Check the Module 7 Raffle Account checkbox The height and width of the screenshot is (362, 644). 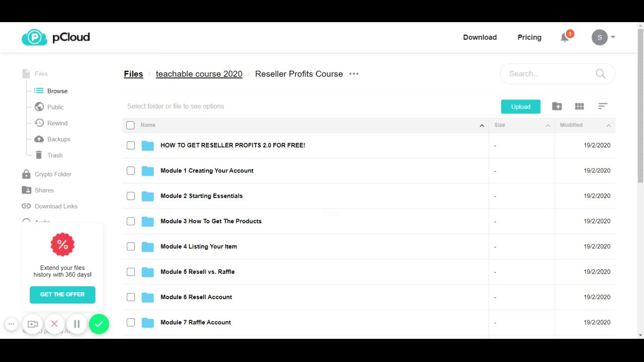131,322
